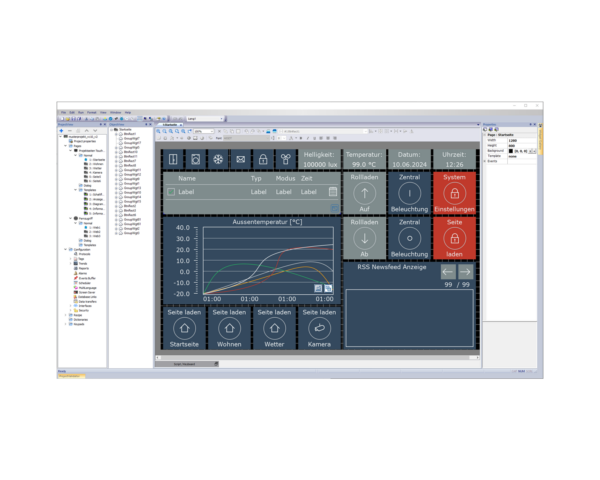Click the minus remove icon in ProjectView
Screen dimensions: 600x480
tap(70, 131)
